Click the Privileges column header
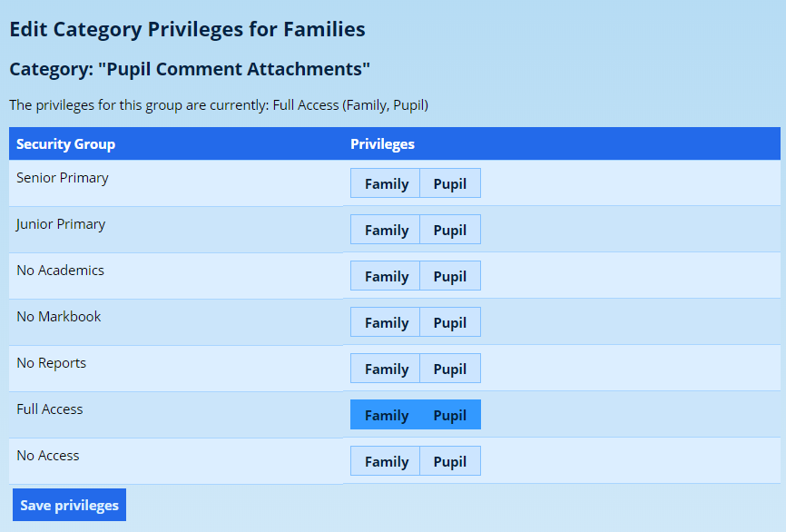Viewport: 786px width, 532px height. [x=382, y=144]
